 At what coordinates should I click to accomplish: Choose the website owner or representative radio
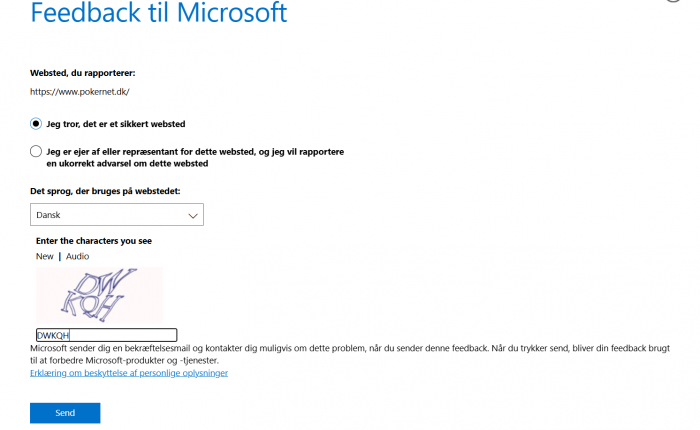(36, 151)
